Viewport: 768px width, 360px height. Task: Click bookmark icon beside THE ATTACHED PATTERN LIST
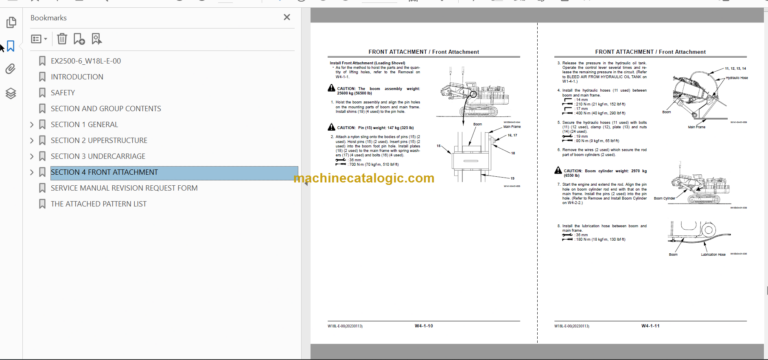coord(42,204)
